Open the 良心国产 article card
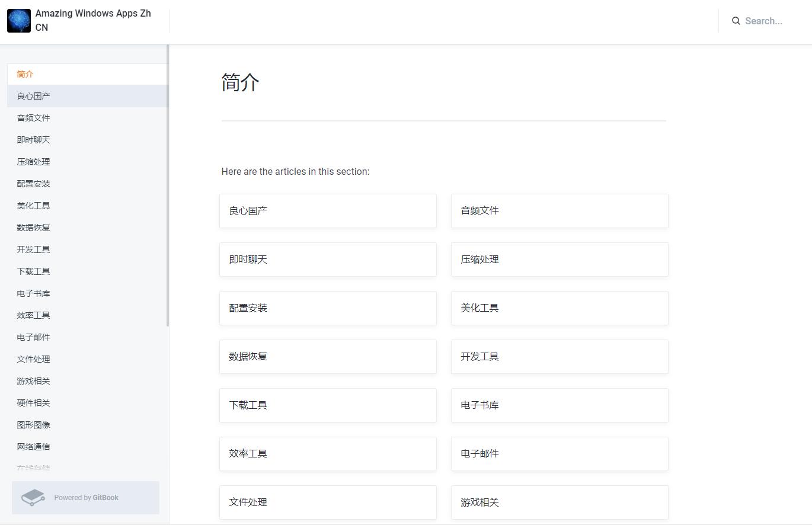 click(x=328, y=211)
